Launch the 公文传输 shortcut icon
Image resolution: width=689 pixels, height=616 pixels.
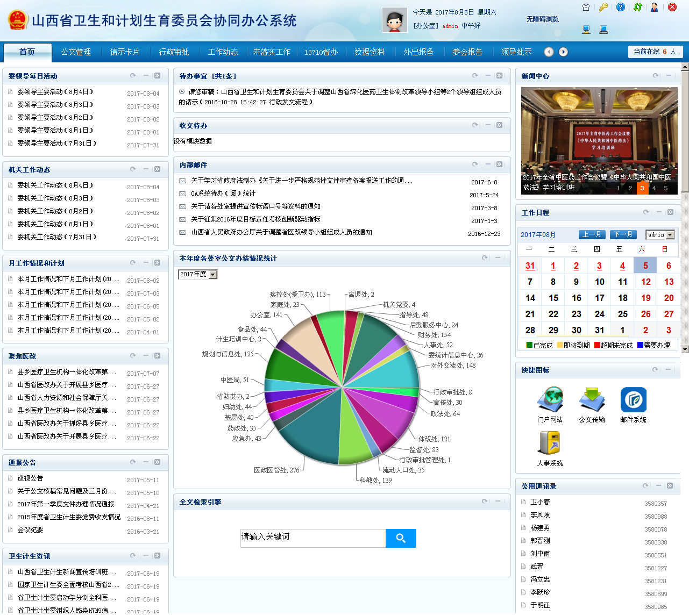[592, 400]
